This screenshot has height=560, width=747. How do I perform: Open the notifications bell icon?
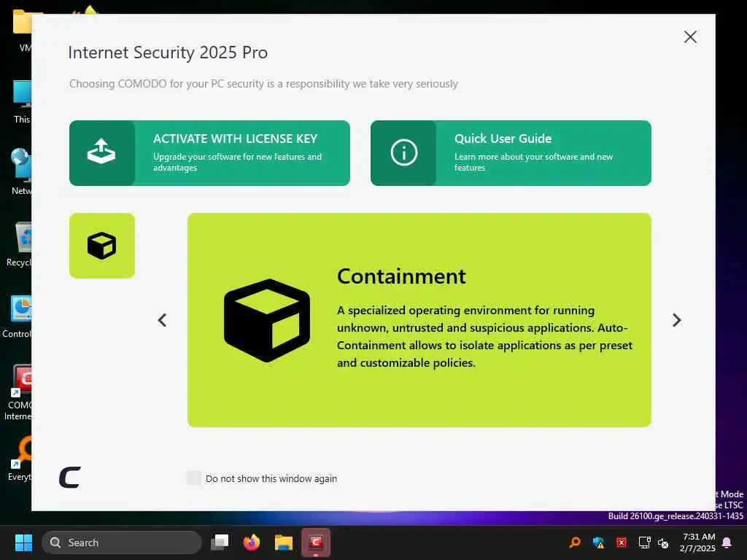[x=727, y=542]
